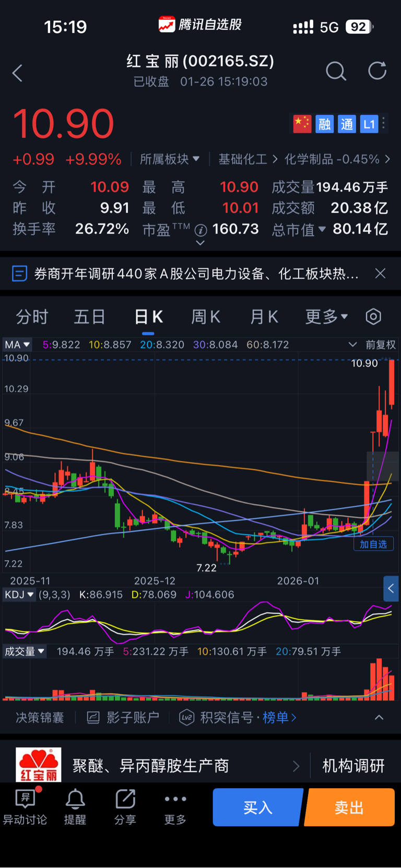The image size is (401, 868).
Task: Open 榜单 ranking link
Action: point(279,718)
